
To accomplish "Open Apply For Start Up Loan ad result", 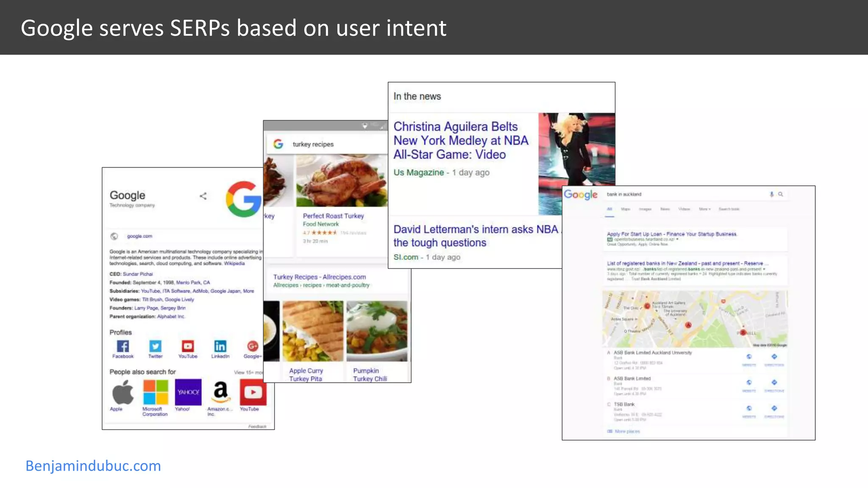I will (672, 234).
